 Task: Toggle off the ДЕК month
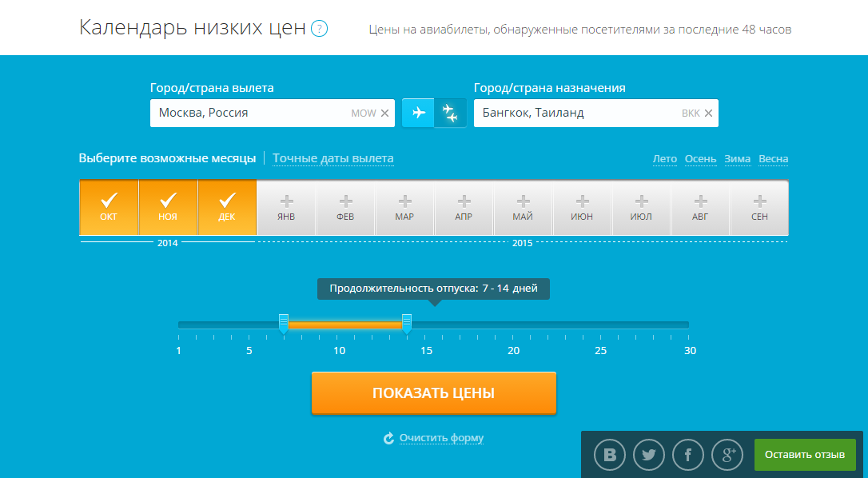click(227, 207)
